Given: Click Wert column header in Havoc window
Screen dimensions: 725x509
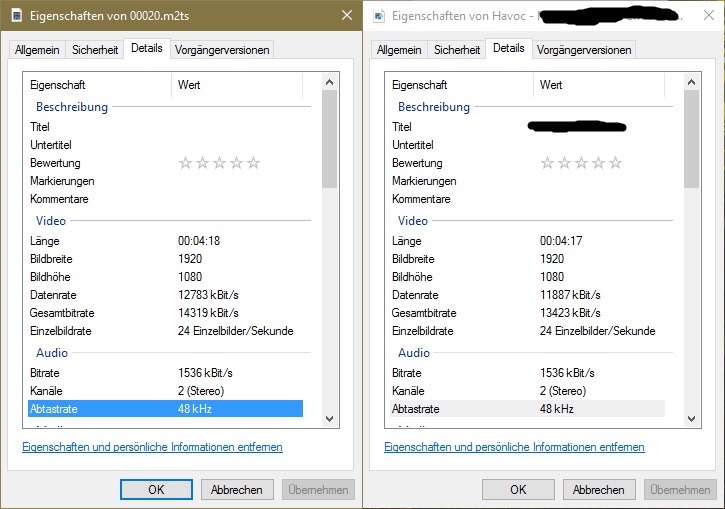Looking at the screenshot, I should tap(599, 85).
